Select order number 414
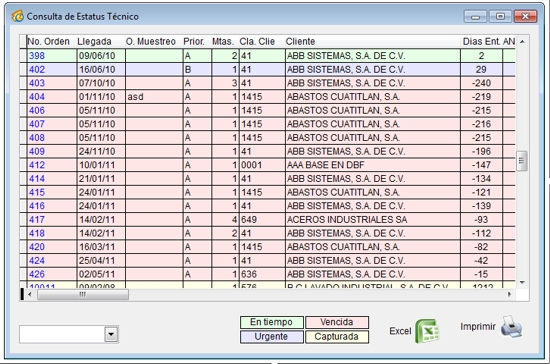The width and height of the screenshot is (550, 364). point(37,179)
